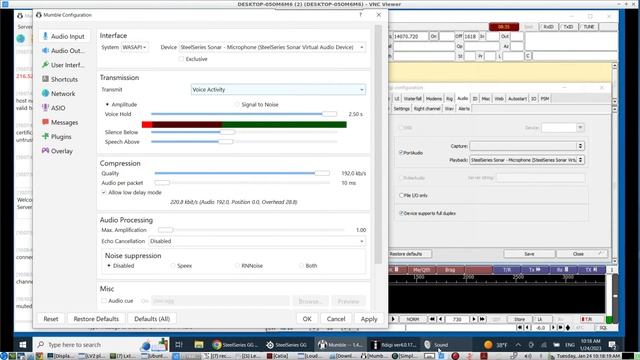Click the TUNE button in fldigi

click(589, 27)
